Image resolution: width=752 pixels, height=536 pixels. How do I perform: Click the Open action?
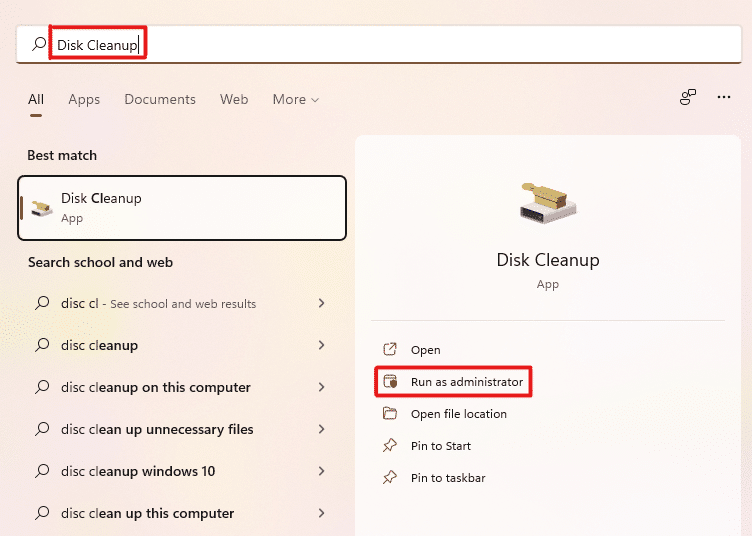click(x=425, y=350)
